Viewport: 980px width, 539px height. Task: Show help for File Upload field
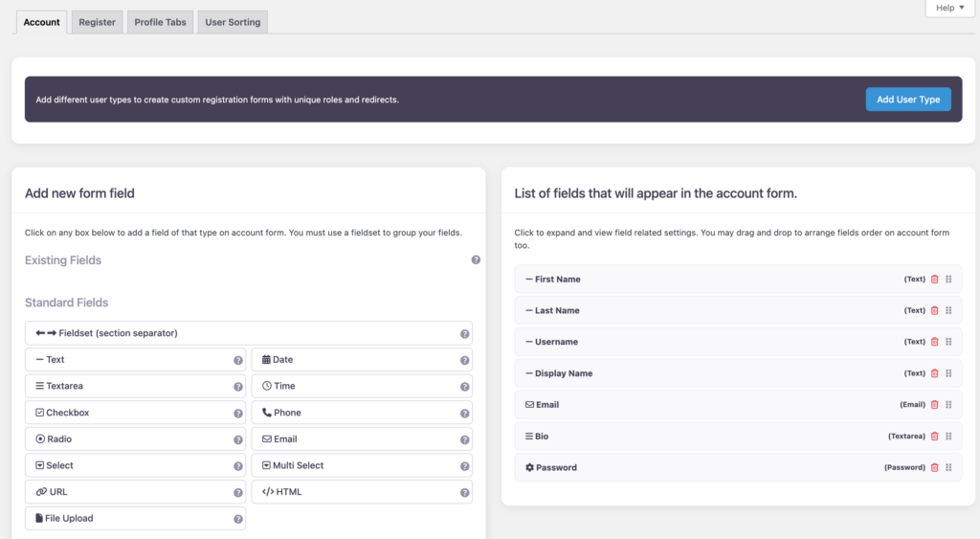(238, 519)
